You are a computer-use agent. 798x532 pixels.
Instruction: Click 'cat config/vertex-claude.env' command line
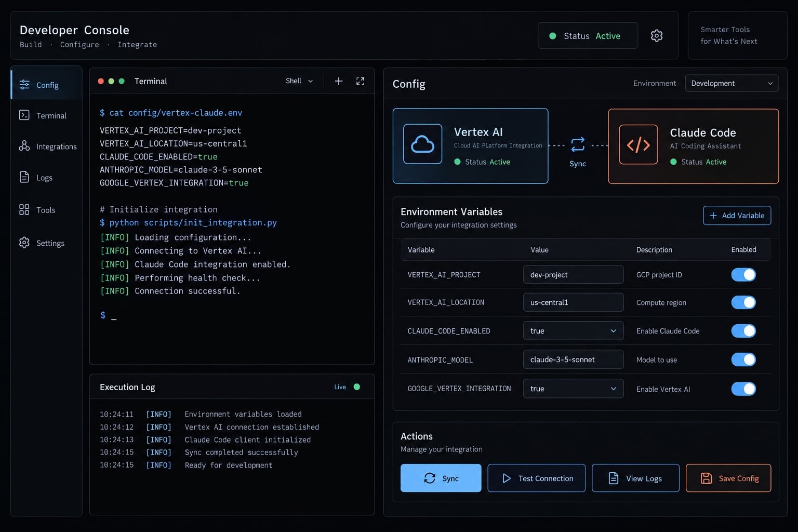[x=171, y=113]
